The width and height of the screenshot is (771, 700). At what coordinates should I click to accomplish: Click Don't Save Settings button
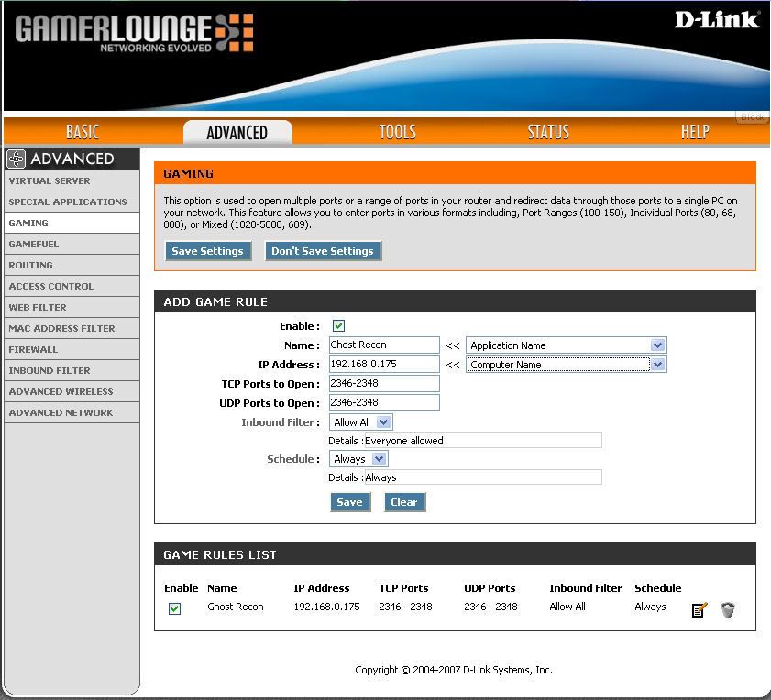pos(323,251)
